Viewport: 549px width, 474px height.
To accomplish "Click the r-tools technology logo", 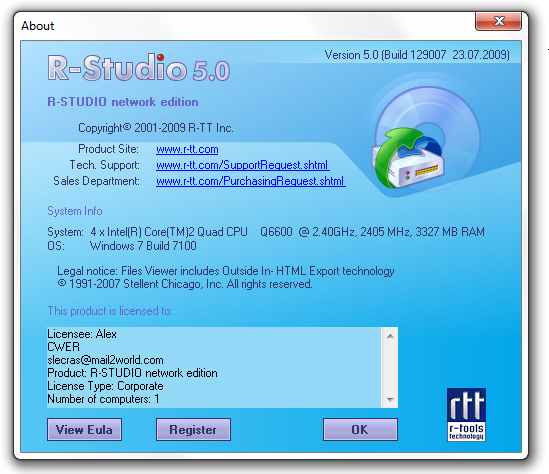I will click(x=466, y=415).
